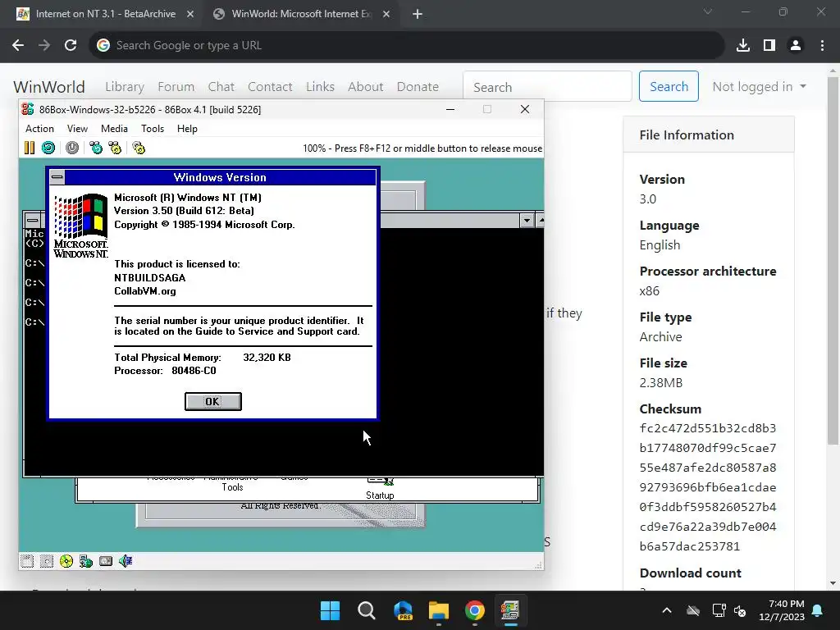The height and width of the screenshot is (630, 840).
Task: Open File Explorer from taskbar
Action: pyautogui.click(x=439, y=610)
